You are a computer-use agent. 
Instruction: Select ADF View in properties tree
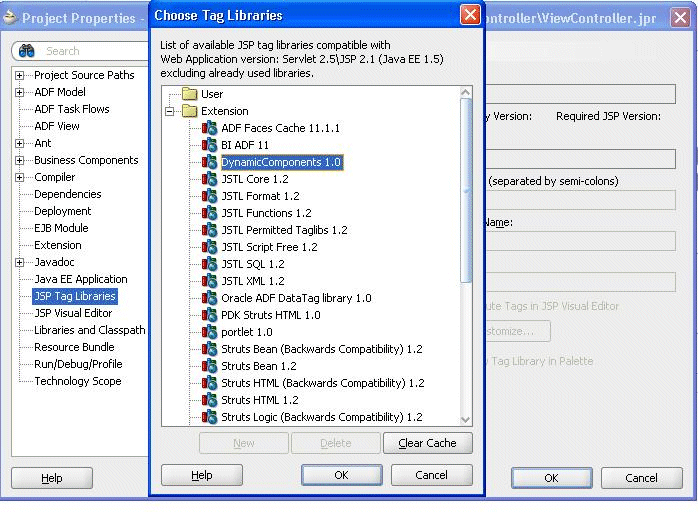(57, 126)
